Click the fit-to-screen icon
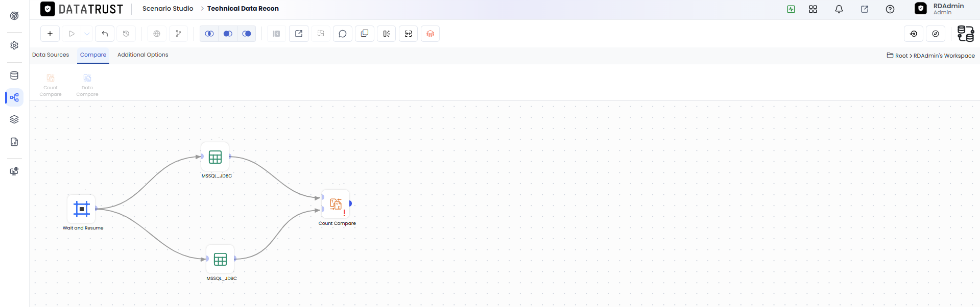This screenshot has height=307, width=980. pyautogui.click(x=409, y=34)
